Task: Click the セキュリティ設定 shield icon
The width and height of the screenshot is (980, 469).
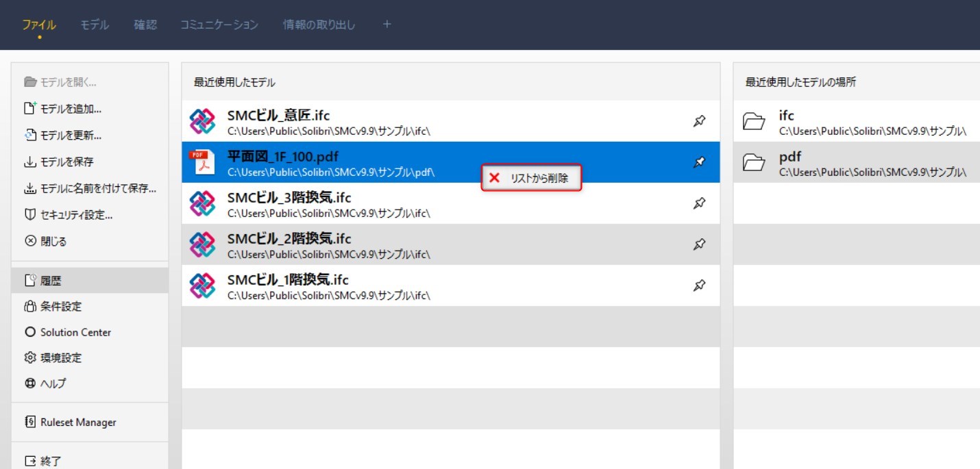Action: point(29,215)
